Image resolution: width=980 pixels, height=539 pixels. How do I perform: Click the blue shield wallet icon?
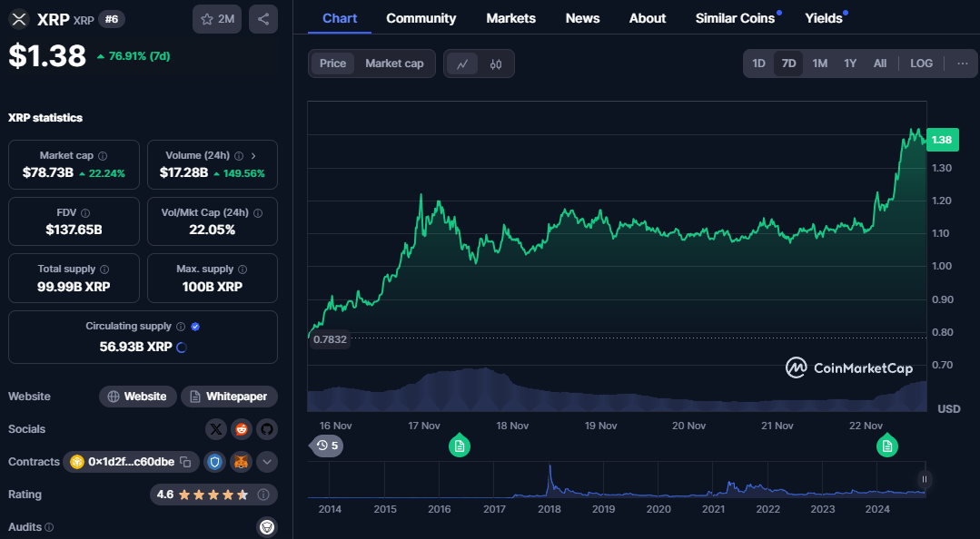pyautogui.click(x=215, y=462)
